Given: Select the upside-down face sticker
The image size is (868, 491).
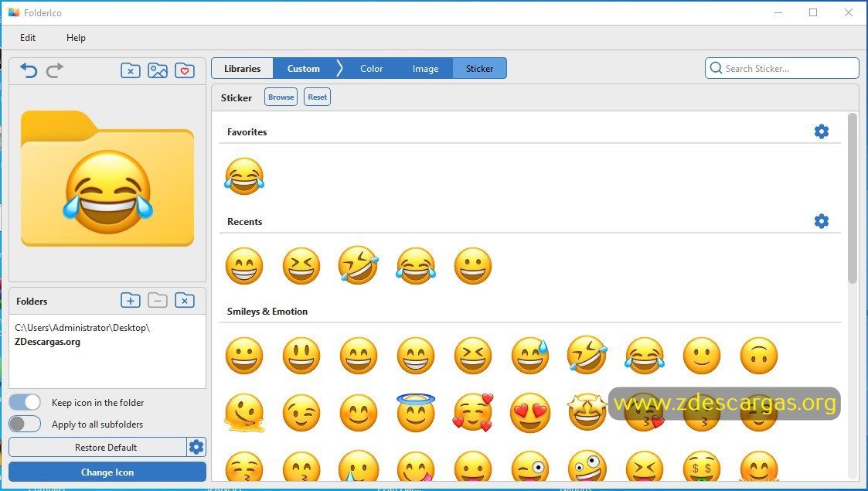Looking at the screenshot, I should pos(759,356).
